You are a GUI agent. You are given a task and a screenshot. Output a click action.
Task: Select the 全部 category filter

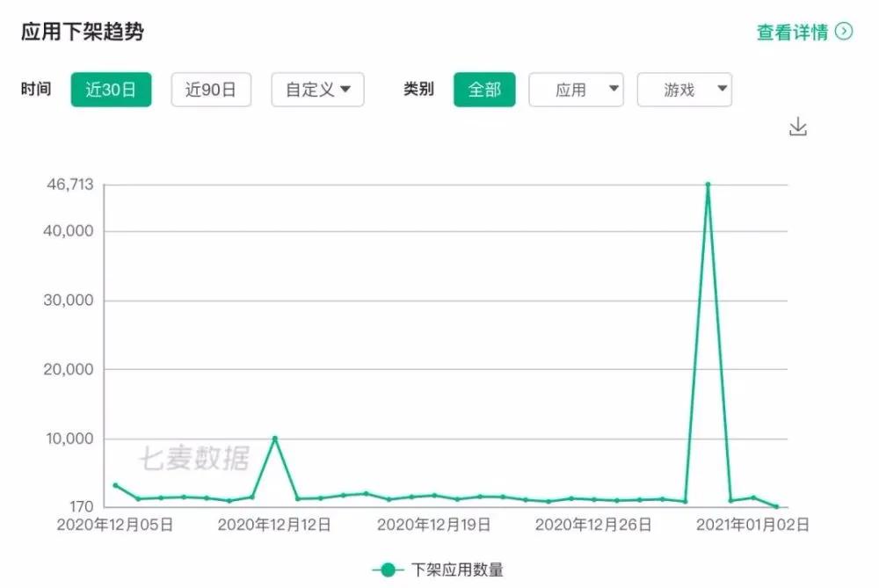(485, 89)
